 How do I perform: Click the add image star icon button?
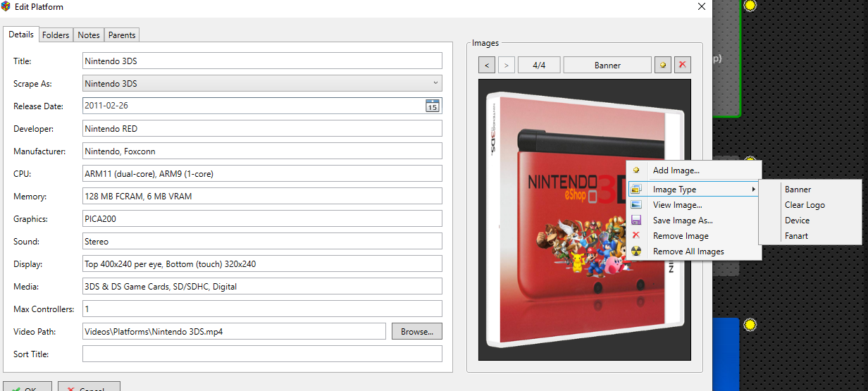tap(662, 65)
